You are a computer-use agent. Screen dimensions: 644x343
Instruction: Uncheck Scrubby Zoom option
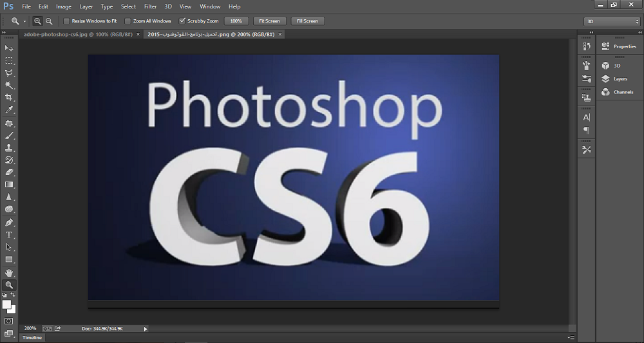click(x=182, y=21)
